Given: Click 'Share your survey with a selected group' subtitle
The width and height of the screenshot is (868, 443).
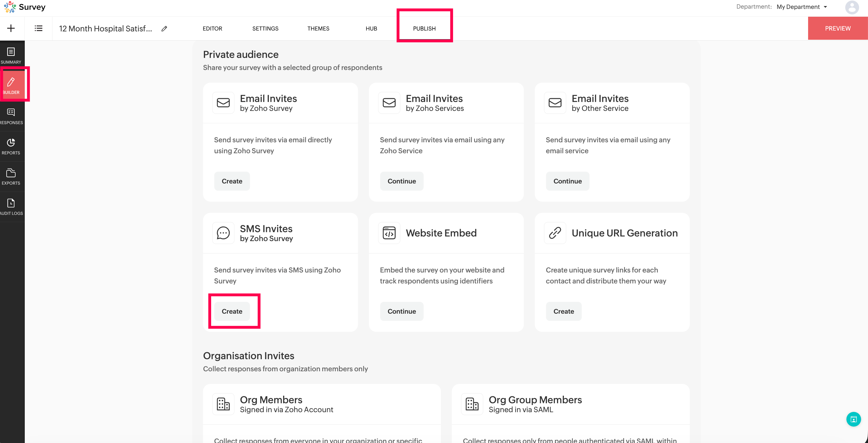Looking at the screenshot, I should (293, 67).
